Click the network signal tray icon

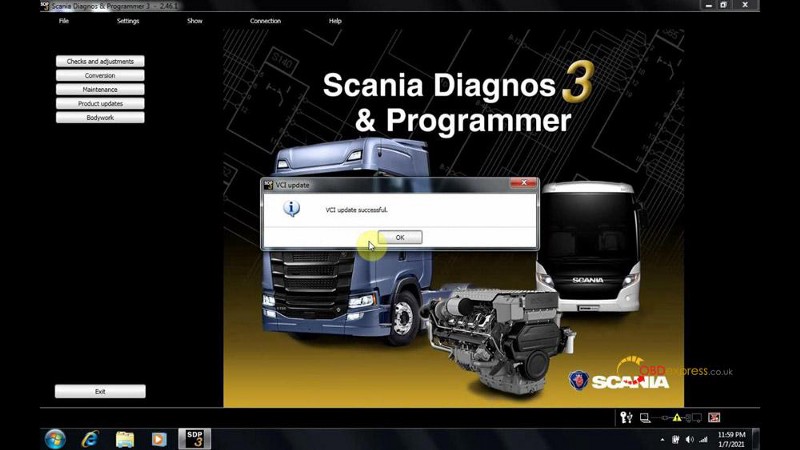(x=704, y=439)
